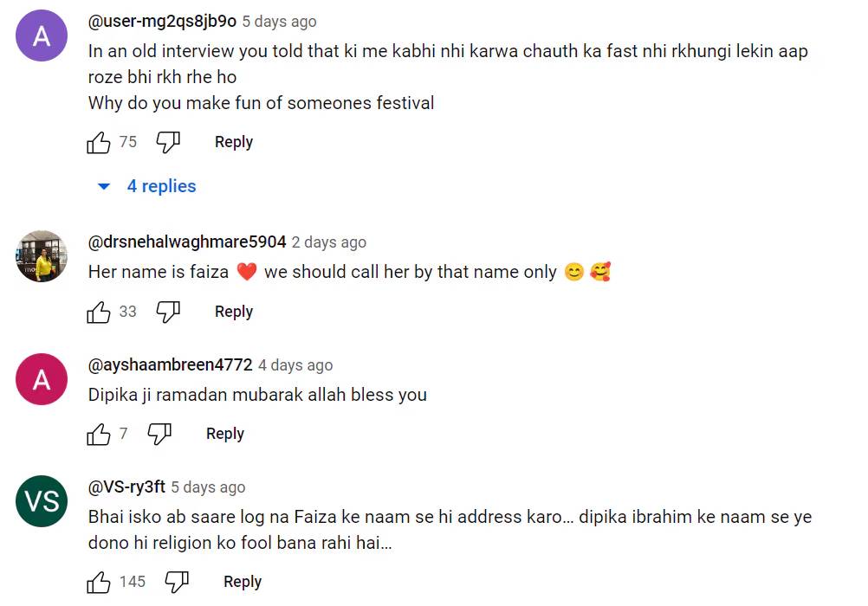Reply to @user-mg2qs8jb9o's comment
The width and height of the screenshot is (868, 606).
(x=233, y=142)
